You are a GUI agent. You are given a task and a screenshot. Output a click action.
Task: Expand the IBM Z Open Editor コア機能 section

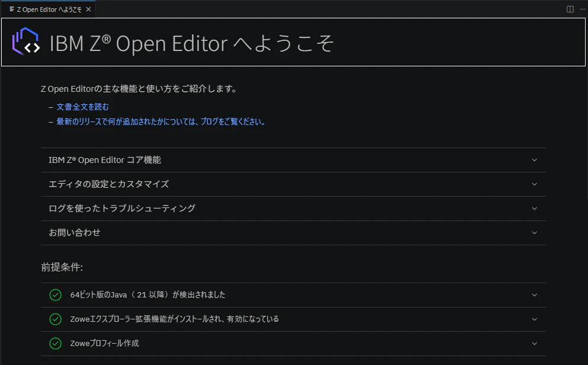pos(293,160)
